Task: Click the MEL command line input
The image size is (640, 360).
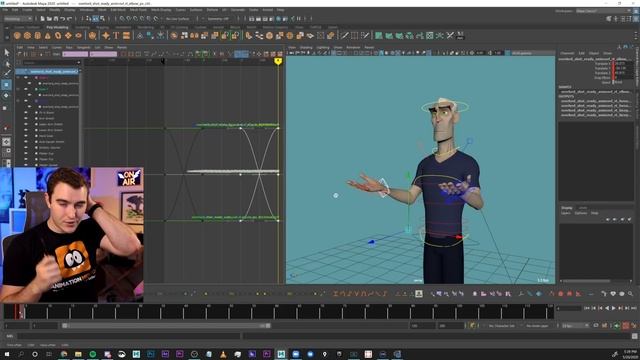Action: (129, 336)
